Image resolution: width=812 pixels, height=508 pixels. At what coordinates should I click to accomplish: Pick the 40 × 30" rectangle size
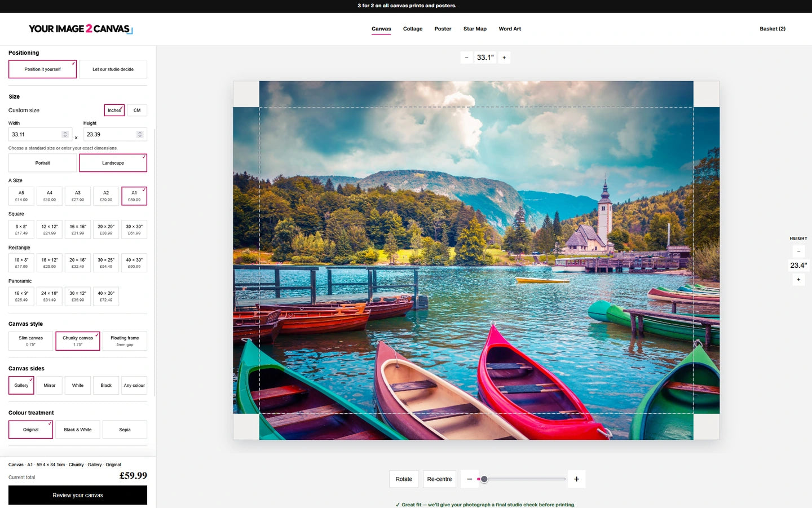pyautogui.click(x=134, y=263)
